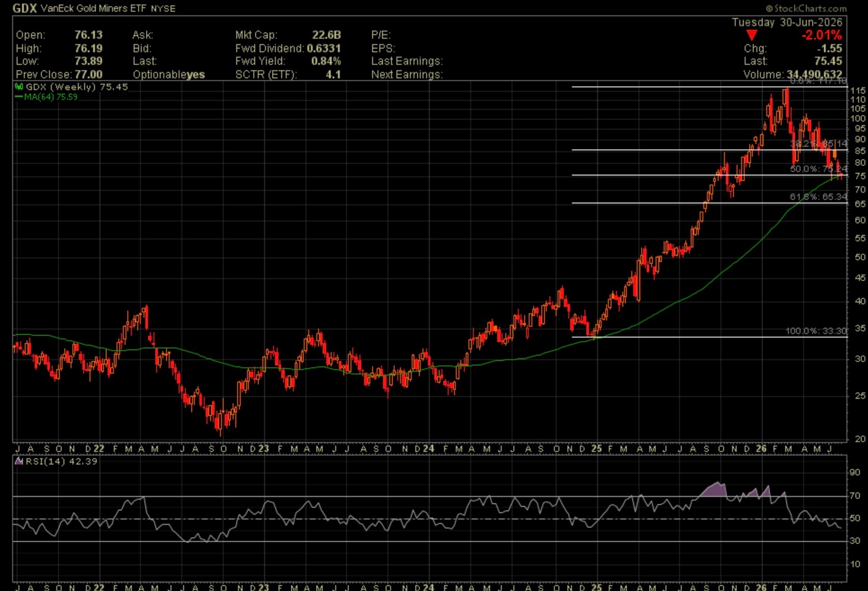This screenshot has width=868, height=591.
Task: Click the -2.01% percent change
Action: [x=822, y=35]
